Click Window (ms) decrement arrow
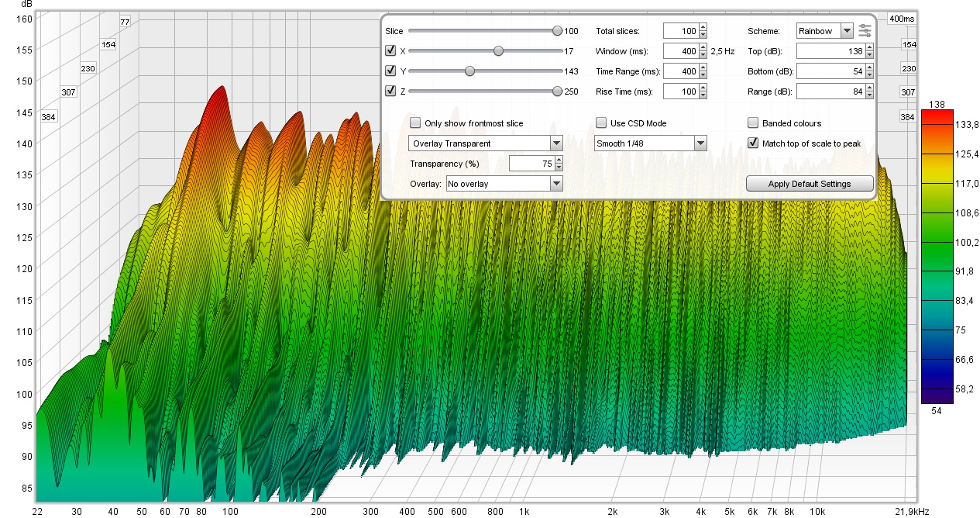Image resolution: width=980 pixels, height=518 pixels. pos(703,55)
